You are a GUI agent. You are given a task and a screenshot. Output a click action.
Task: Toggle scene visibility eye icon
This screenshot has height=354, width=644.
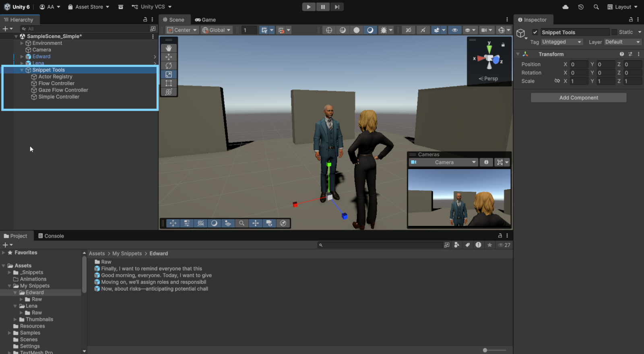455,30
